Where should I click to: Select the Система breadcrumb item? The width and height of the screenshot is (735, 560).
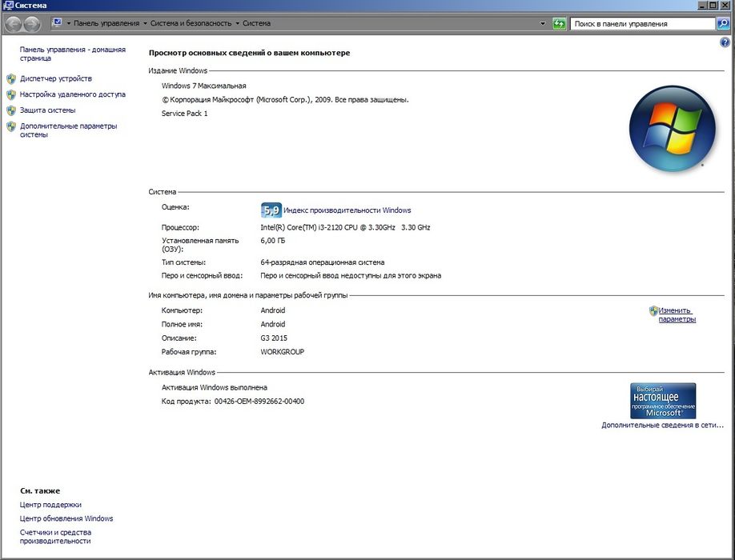click(256, 23)
